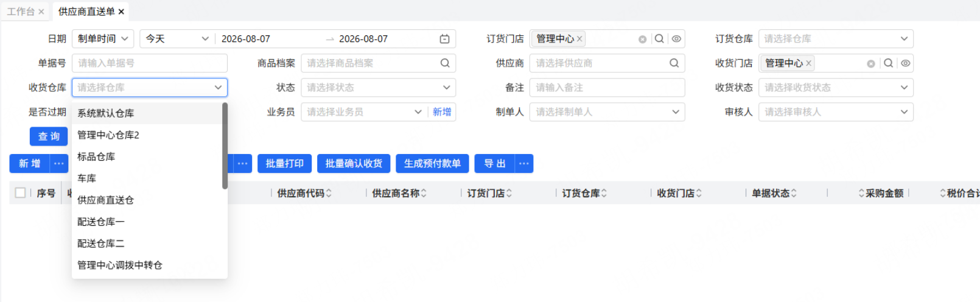Remove 管理中心 tag from 订货门店
This screenshot has width=980, height=302.
point(579,39)
